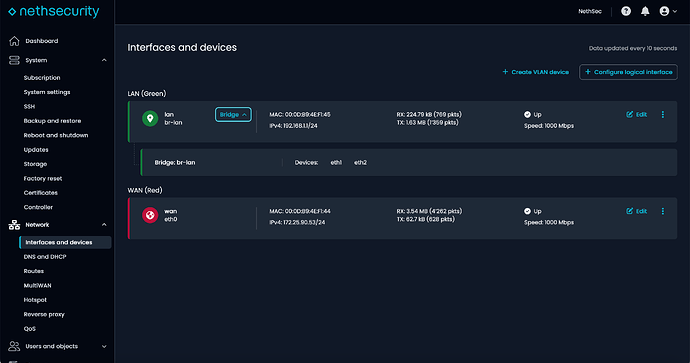Screen dimensions: 690x363
Task: Open the three-dot menu for wan
Action: [663, 211]
